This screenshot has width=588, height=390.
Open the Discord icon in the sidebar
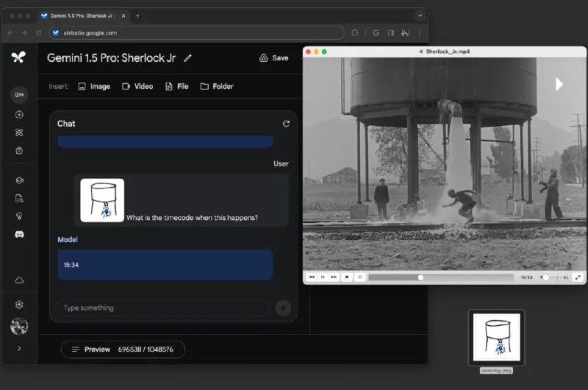pyautogui.click(x=19, y=234)
